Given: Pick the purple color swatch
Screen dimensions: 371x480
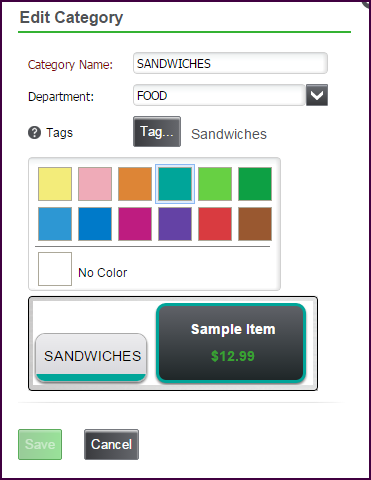Looking at the screenshot, I should (x=175, y=224).
